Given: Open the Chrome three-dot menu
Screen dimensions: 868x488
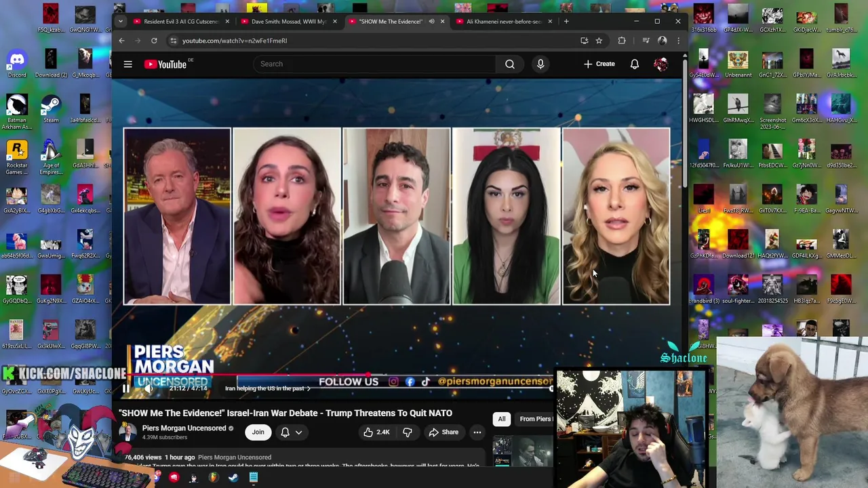Looking at the screenshot, I should point(678,41).
